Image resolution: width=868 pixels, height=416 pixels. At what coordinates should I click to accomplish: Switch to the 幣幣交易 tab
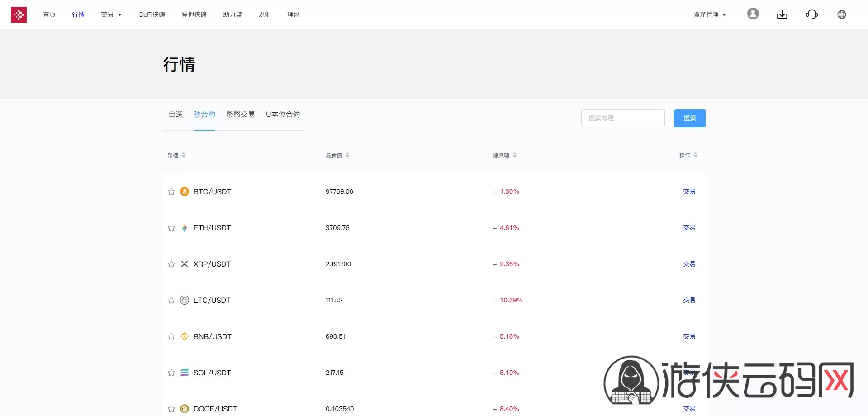tap(240, 115)
